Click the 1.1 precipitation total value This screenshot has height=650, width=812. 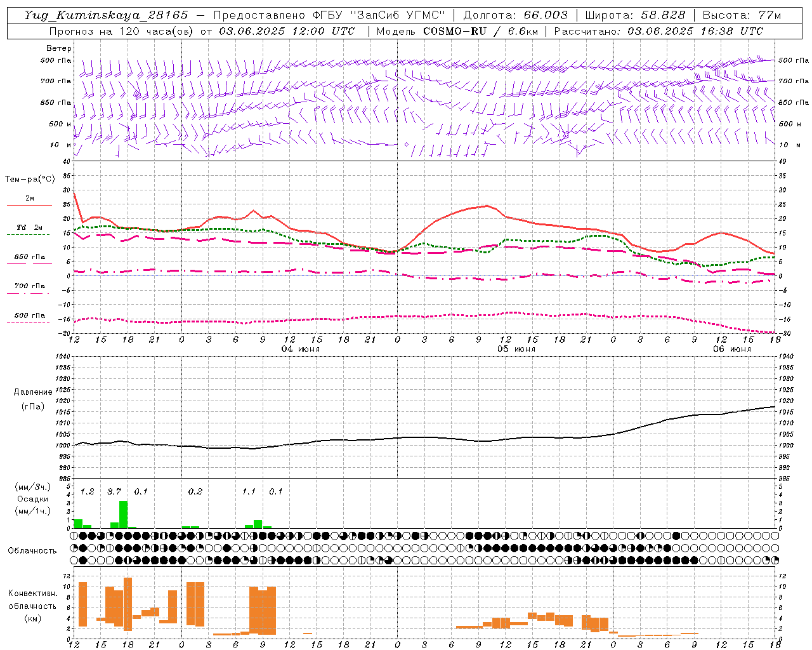249,492
